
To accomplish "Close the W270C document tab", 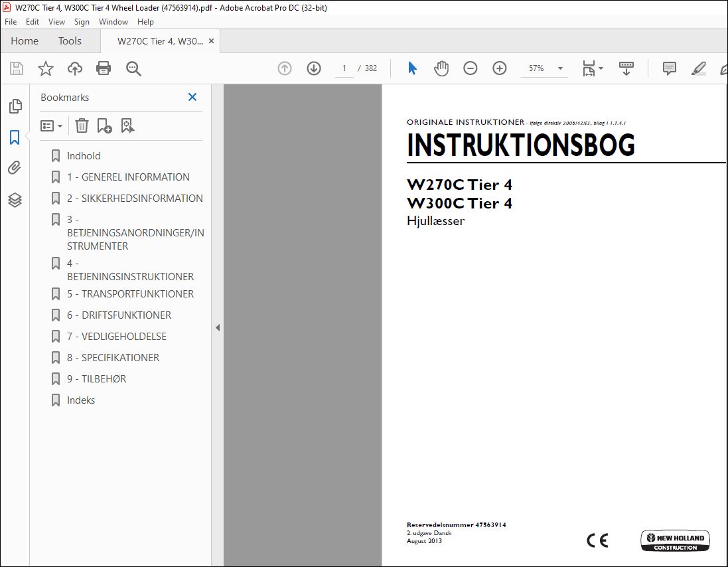I will tap(211, 41).
